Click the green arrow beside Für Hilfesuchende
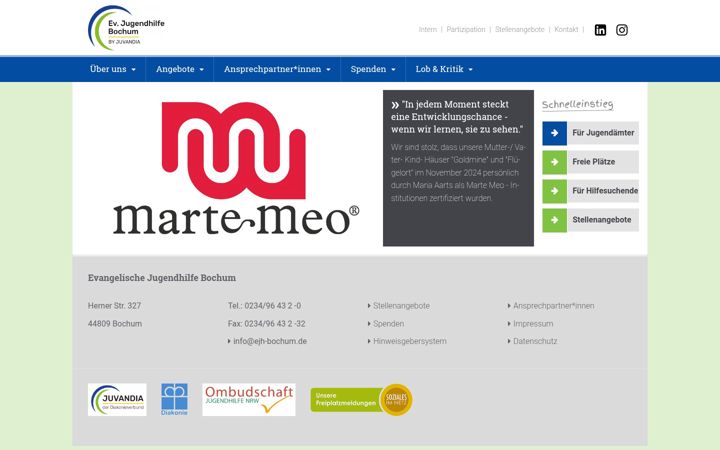This screenshot has height=450, width=720. tap(555, 191)
